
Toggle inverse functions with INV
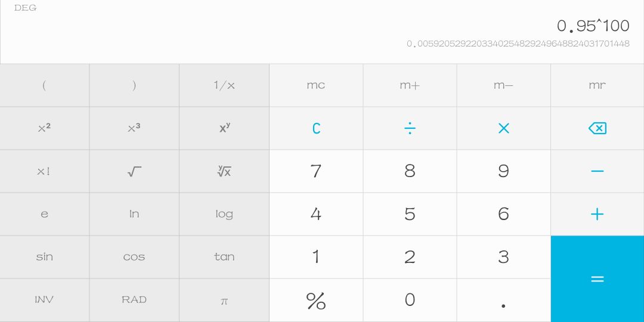pos(45,300)
